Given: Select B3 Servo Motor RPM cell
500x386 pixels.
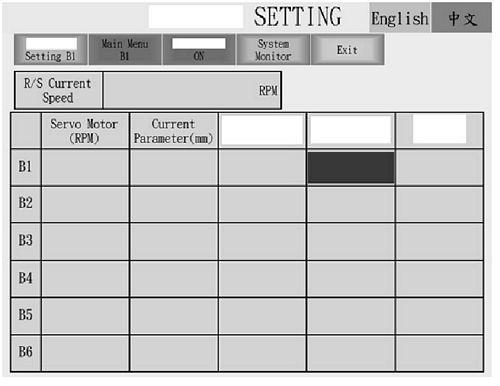Looking at the screenshot, I should pos(85,242).
